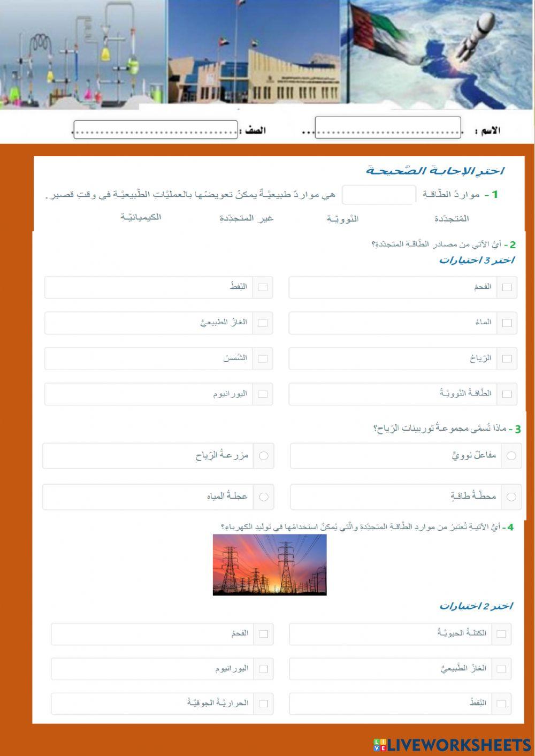Check the النّفط checkbox in question 2
This screenshot has height=756, width=535.
pos(263,287)
